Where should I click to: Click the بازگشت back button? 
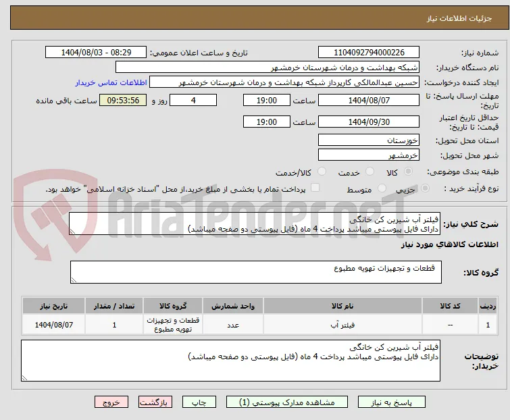pyautogui.click(x=155, y=402)
